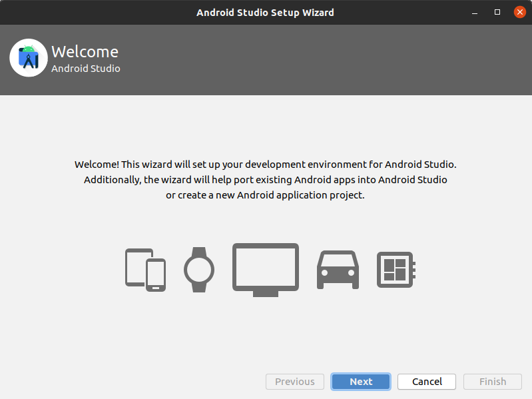
Task: Click the line starting 'Additionally, the wizard will help'
Action: click(266, 180)
